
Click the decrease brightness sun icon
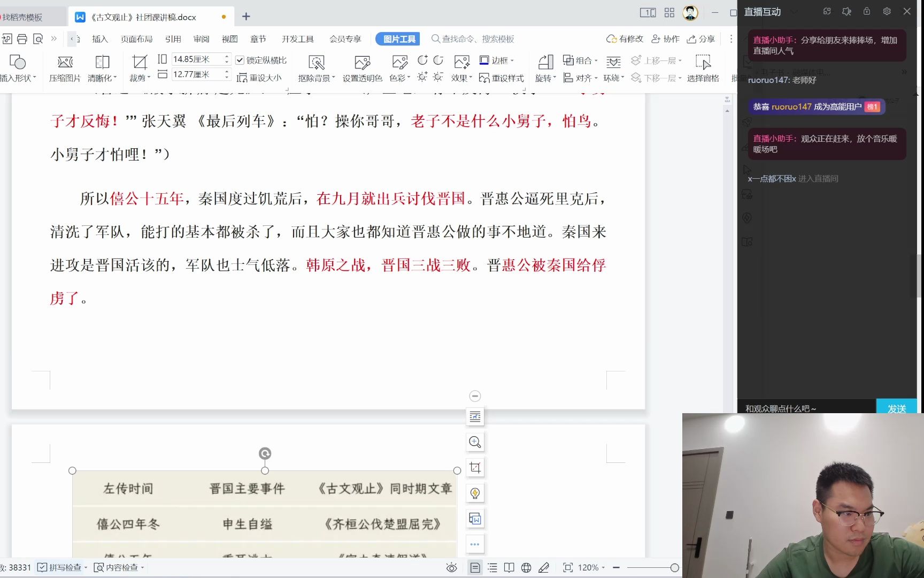438,77
